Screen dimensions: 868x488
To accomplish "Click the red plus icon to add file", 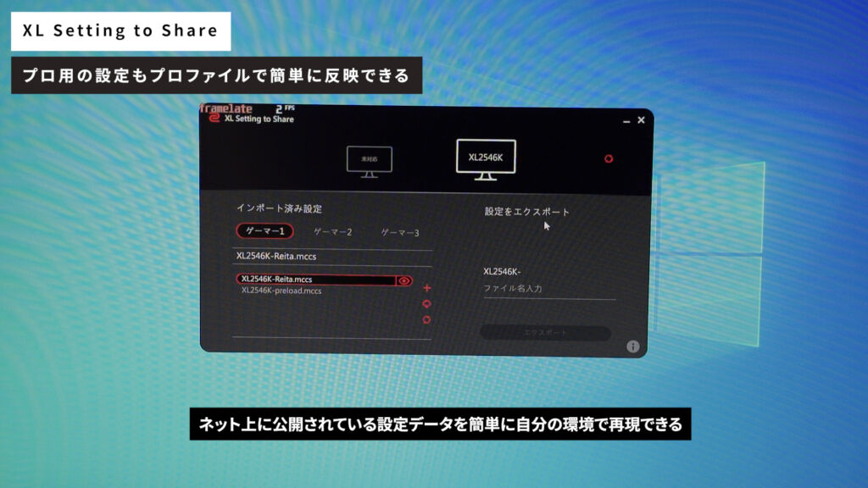I will 427,288.
